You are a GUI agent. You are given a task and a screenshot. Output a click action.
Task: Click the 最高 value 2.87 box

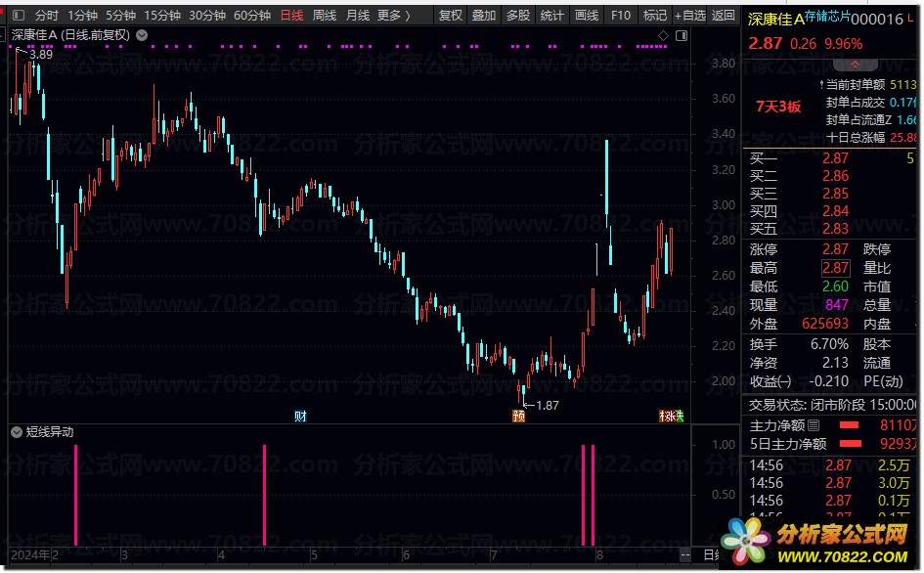pyautogui.click(x=836, y=268)
